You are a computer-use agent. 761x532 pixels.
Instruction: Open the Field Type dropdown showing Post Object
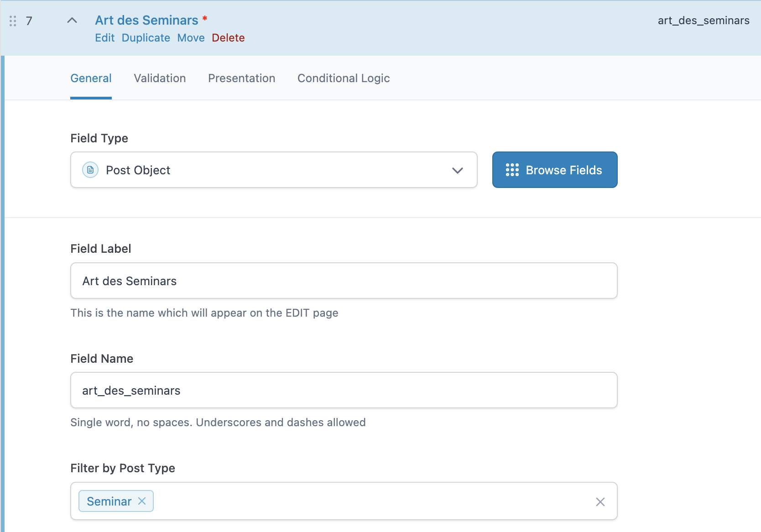click(x=274, y=170)
